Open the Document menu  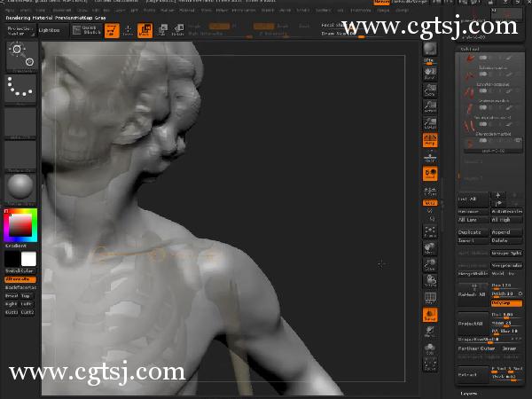click(62, 10)
